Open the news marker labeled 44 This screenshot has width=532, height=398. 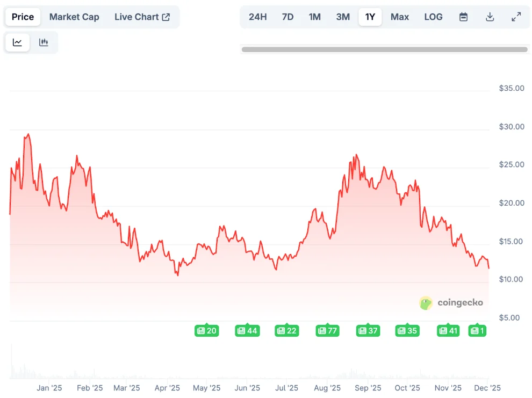click(247, 331)
